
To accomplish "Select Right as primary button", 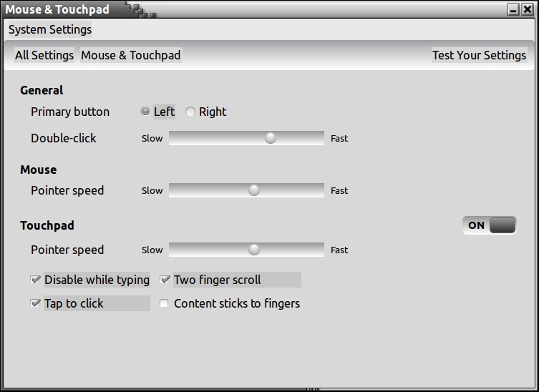I will tap(190, 112).
